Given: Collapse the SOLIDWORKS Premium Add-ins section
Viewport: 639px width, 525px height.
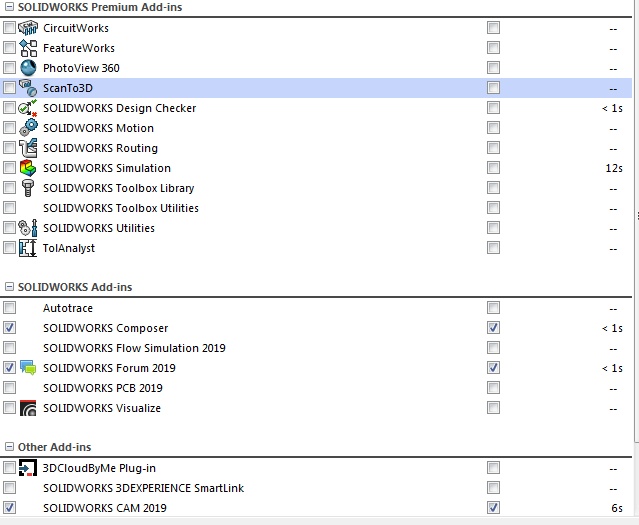Looking at the screenshot, I should tap(9, 7).
